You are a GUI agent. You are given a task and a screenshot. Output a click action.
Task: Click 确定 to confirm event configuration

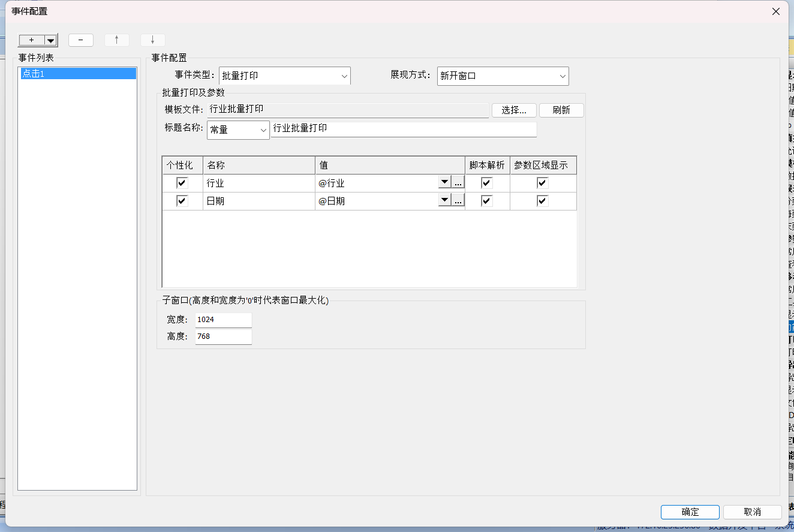[690, 512]
